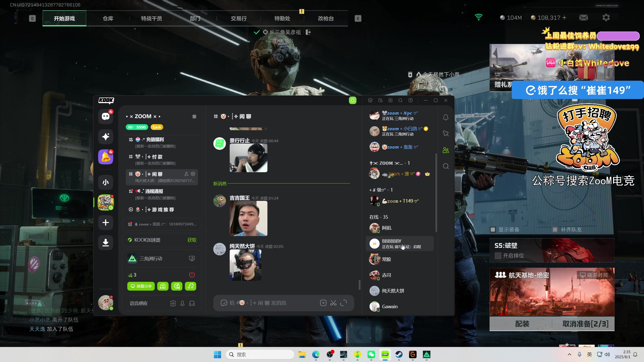Viewport: 644px width, 362px height.
Task: Disconnect from voice channel power icon
Action: (x=192, y=275)
